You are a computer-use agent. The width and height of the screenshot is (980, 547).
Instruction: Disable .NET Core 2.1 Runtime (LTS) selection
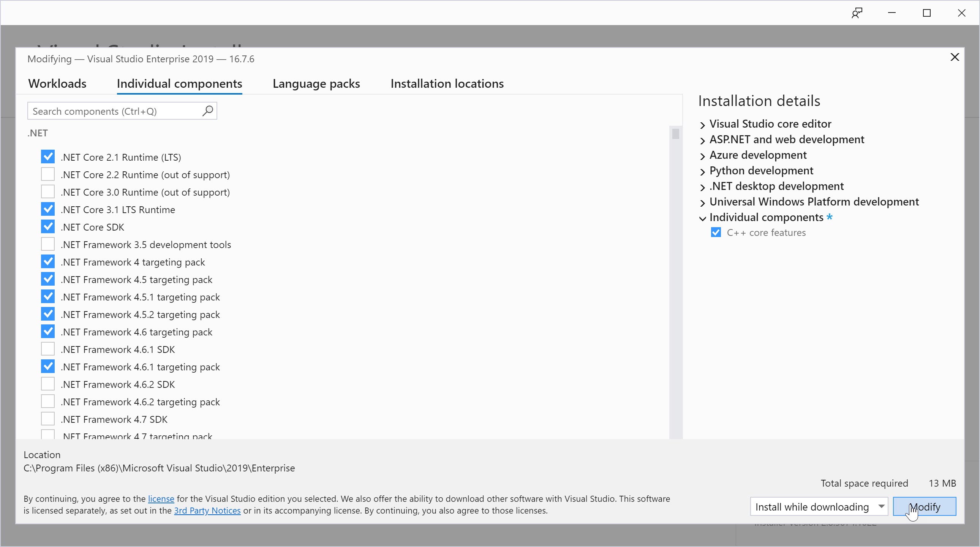(47, 157)
